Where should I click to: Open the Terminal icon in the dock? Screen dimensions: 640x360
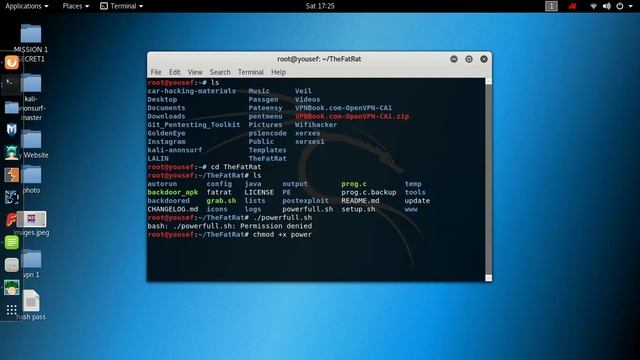click(x=11, y=84)
